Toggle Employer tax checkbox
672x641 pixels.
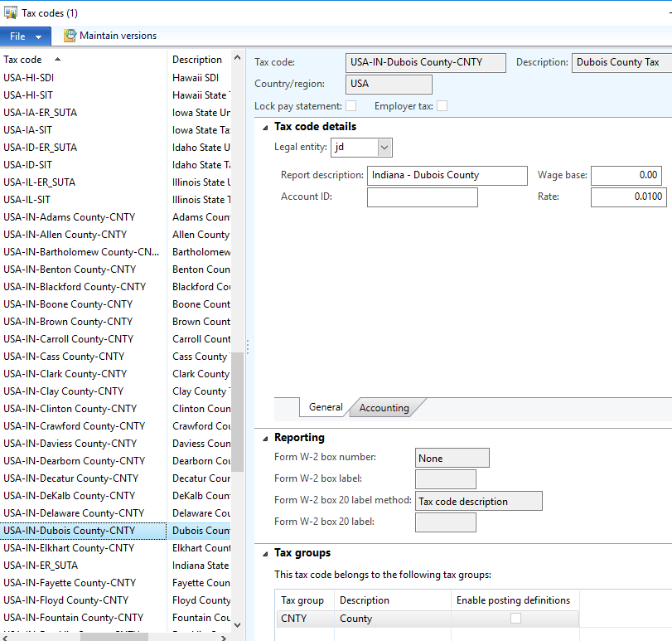[x=442, y=106]
